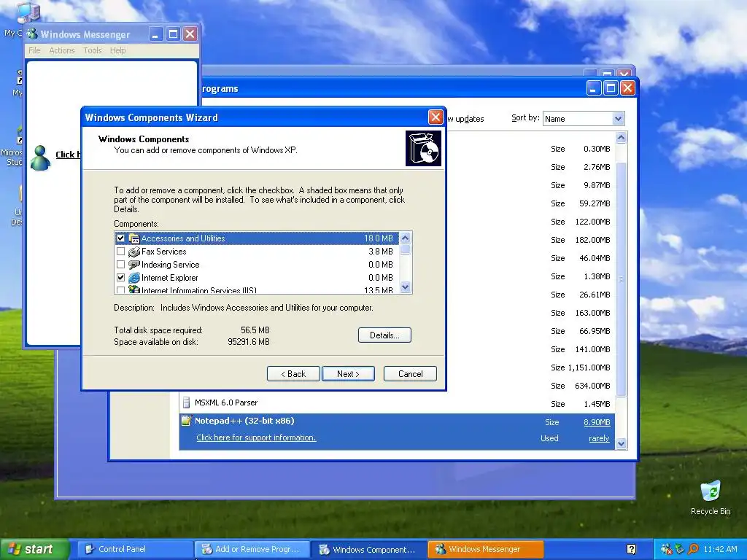Open the Tools menu in Windows Messenger
The width and height of the screenshot is (747, 560).
tap(93, 50)
